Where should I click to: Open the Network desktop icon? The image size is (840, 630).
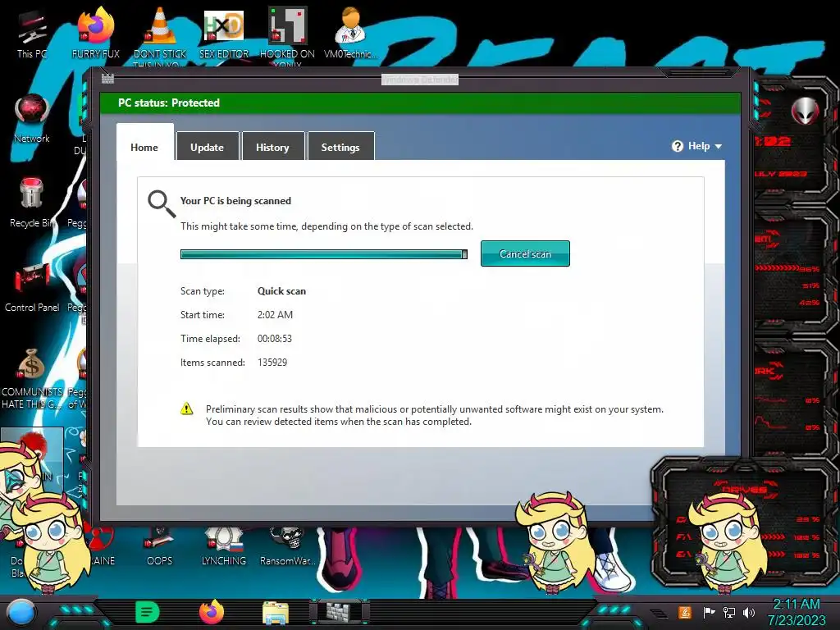tap(32, 119)
